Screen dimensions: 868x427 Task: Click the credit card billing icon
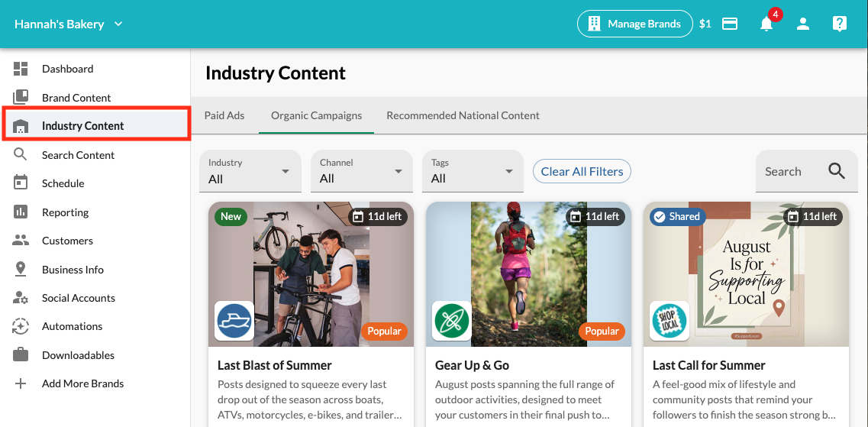click(x=730, y=24)
